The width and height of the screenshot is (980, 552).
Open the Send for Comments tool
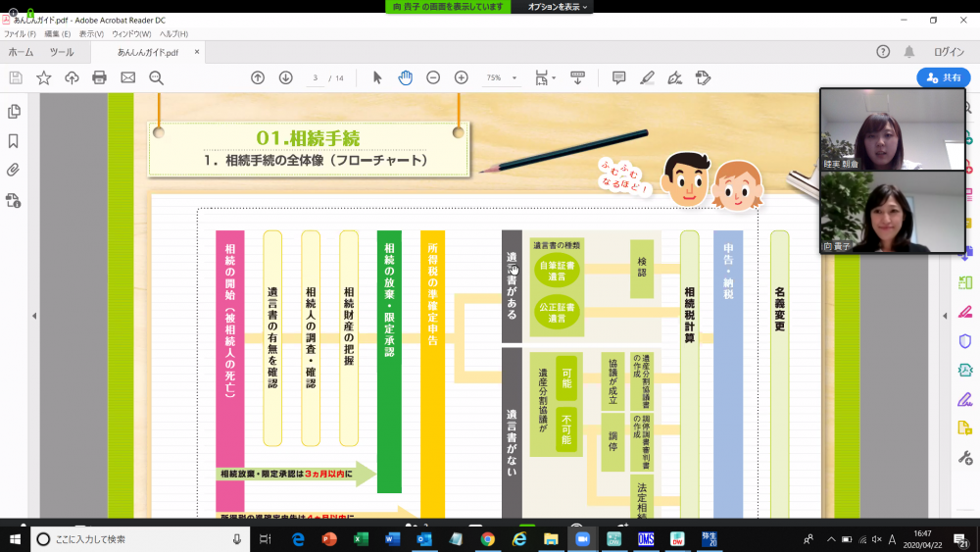click(x=965, y=428)
